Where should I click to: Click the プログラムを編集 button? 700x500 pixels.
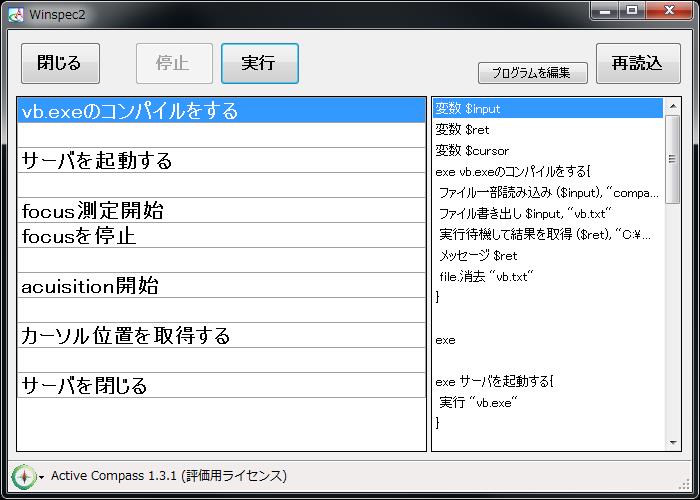coord(531,72)
